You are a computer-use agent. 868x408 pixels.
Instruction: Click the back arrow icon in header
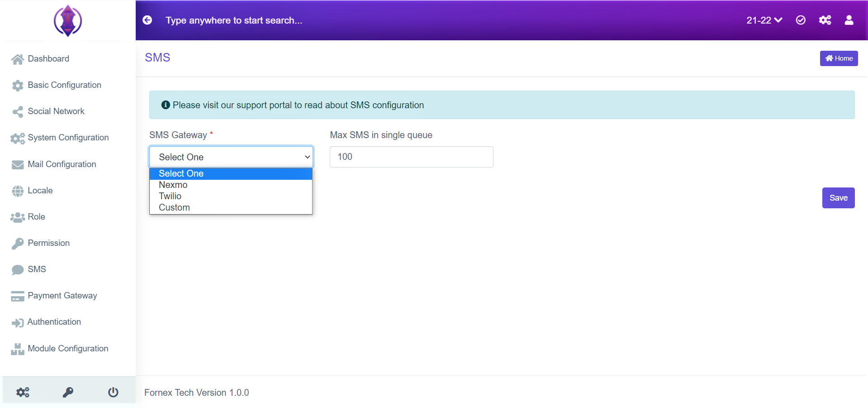coord(147,20)
